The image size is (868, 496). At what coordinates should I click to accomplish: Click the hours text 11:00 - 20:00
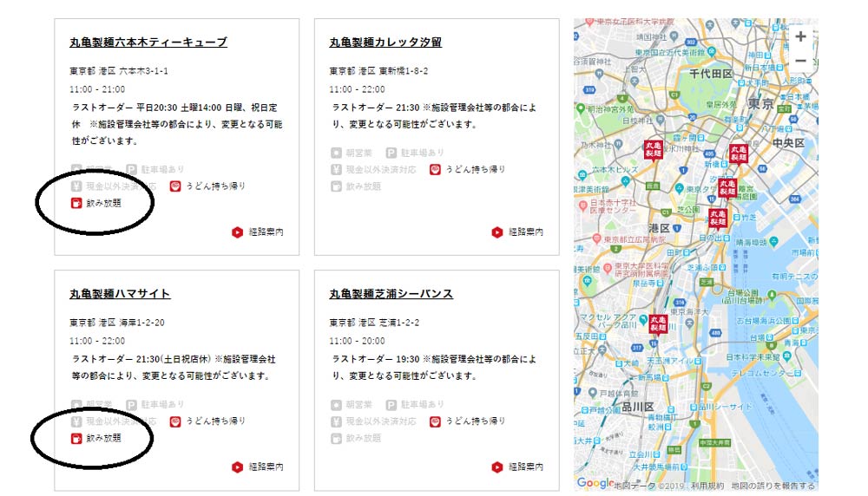click(357, 341)
